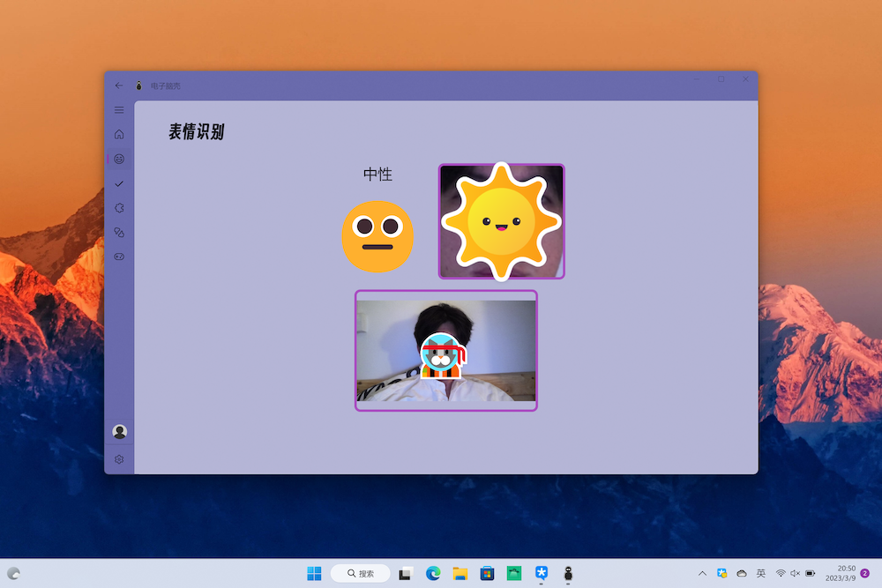
Task: Open the clock and date showing 20:50
Action: [x=841, y=573]
